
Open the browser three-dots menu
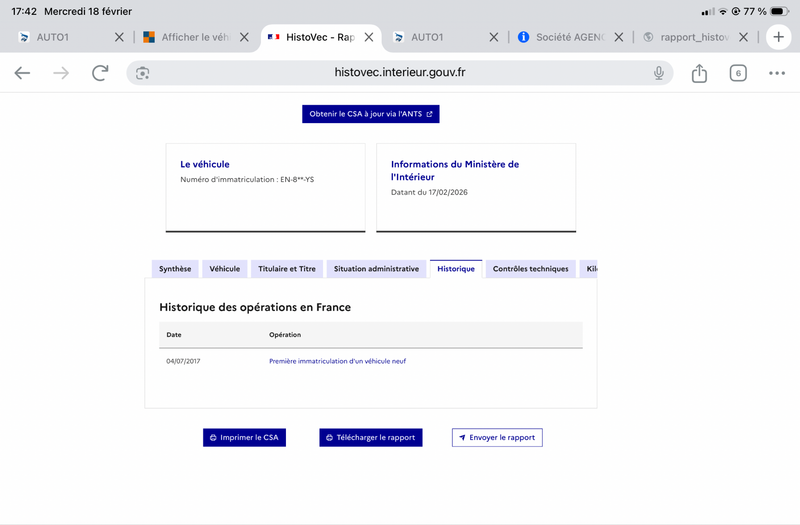pos(777,73)
